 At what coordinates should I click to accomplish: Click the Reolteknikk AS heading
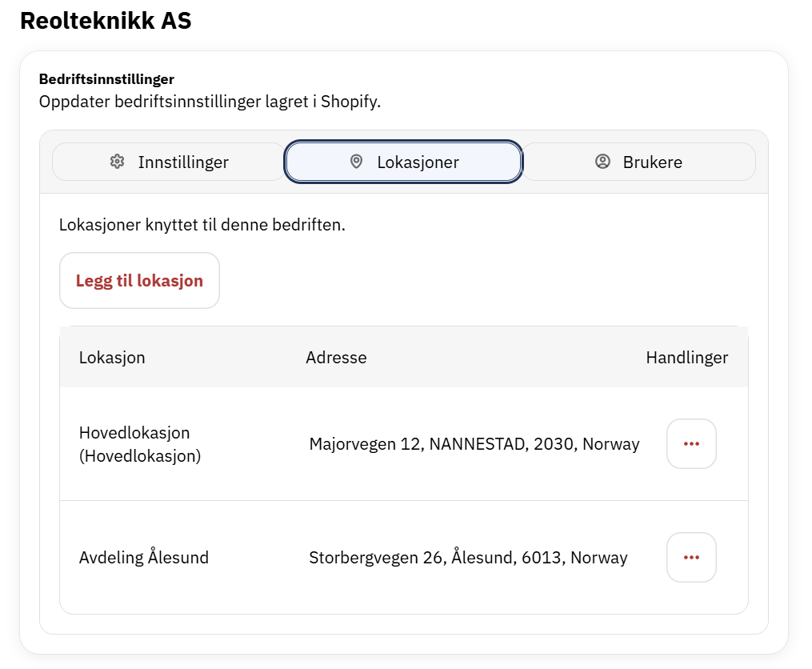(106, 22)
